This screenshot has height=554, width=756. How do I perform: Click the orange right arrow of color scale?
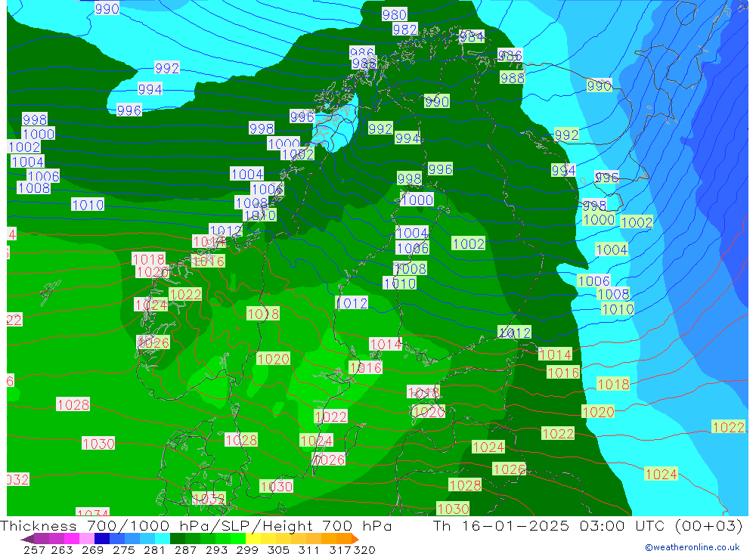354,539
